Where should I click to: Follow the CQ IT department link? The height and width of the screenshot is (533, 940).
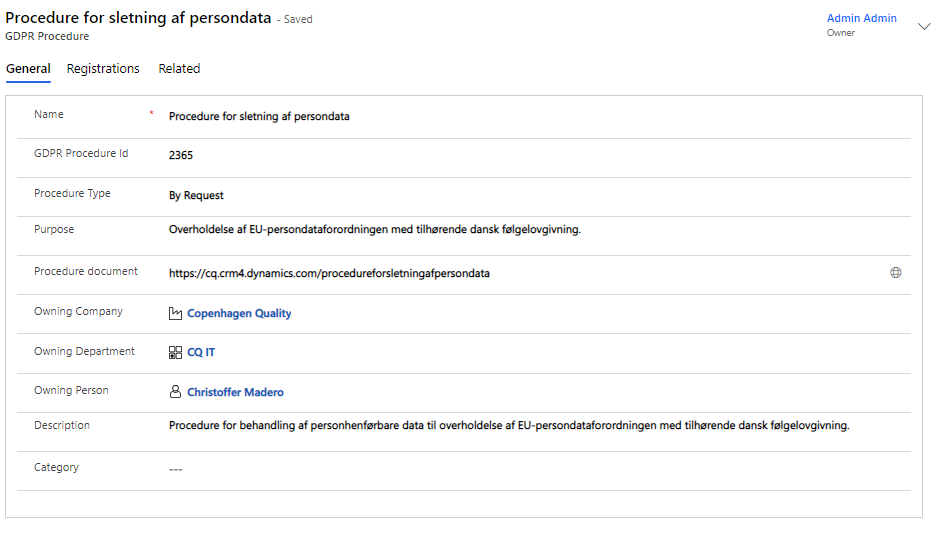coord(201,352)
